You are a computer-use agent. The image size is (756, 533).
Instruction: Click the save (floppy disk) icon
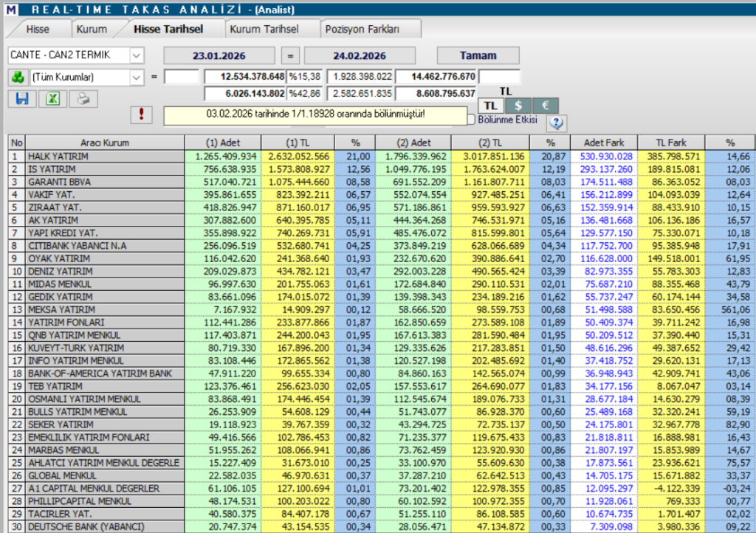(x=21, y=99)
